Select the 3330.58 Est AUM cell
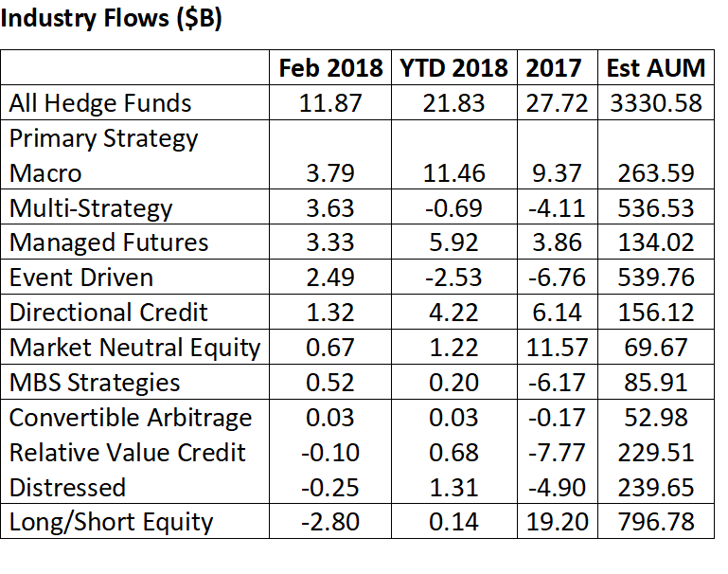The height and width of the screenshot is (574, 728). 656,103
